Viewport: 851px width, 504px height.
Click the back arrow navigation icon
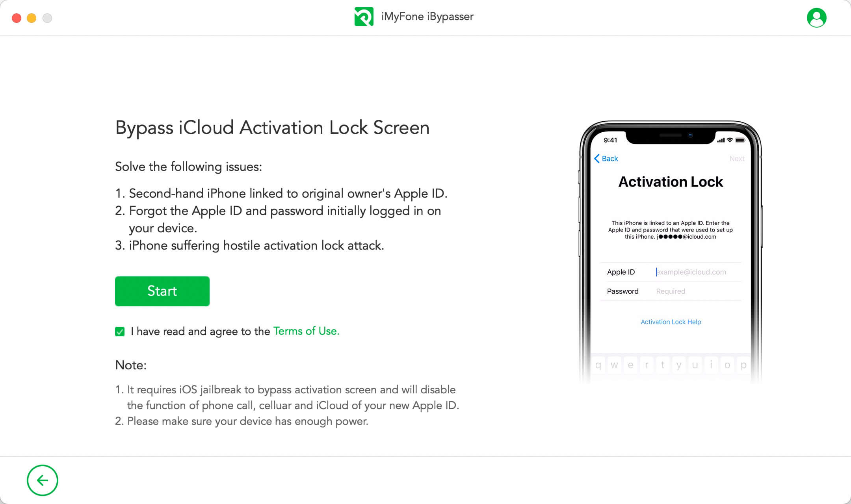coord(43,481)
